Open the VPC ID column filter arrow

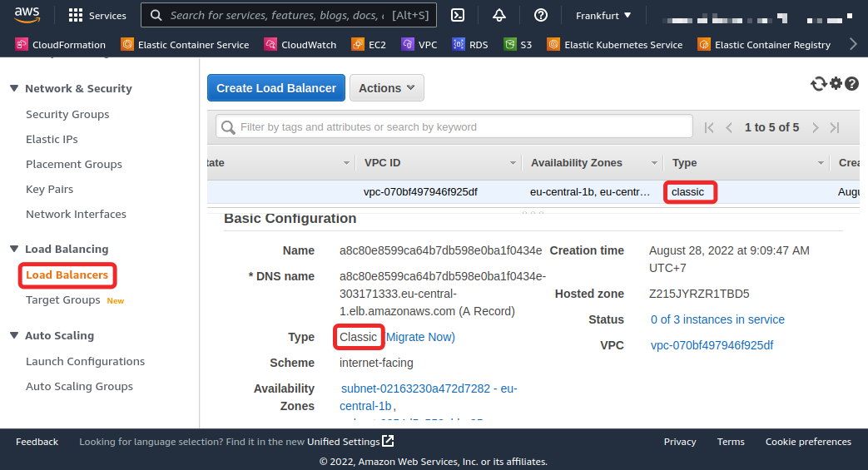point(513,163)
